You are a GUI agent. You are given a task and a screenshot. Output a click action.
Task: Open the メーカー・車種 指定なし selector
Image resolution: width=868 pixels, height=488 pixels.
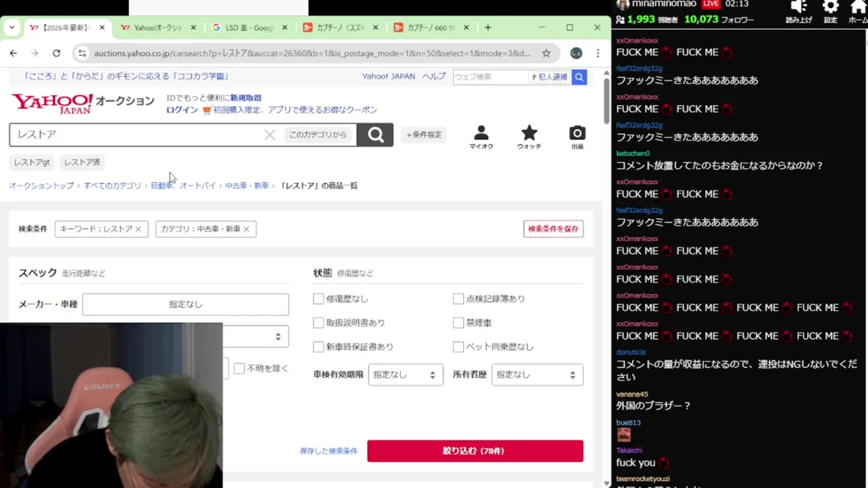186,304
